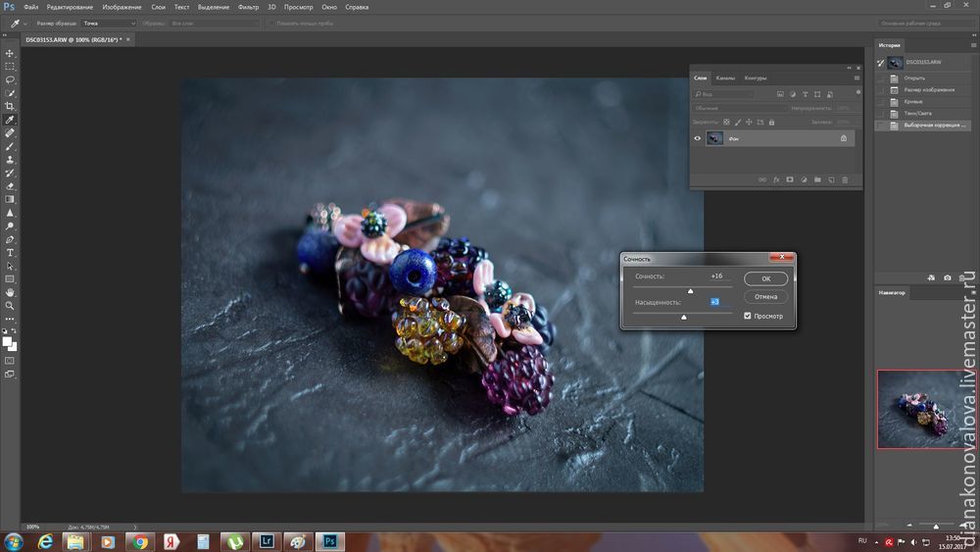Open History panel options menu
This screenshot has width=980, height=552.
tap(973, 45)
